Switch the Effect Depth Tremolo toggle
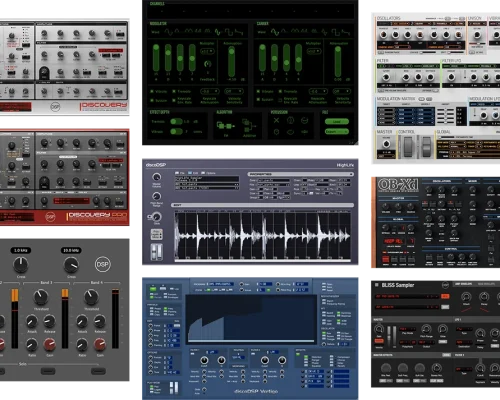 tap(176, 122)
